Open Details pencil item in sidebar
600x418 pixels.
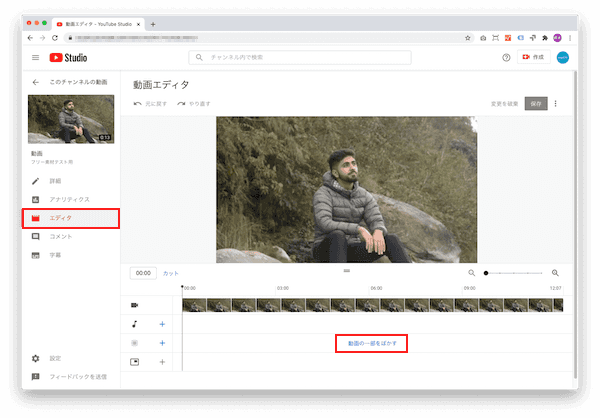click(71, 181)
